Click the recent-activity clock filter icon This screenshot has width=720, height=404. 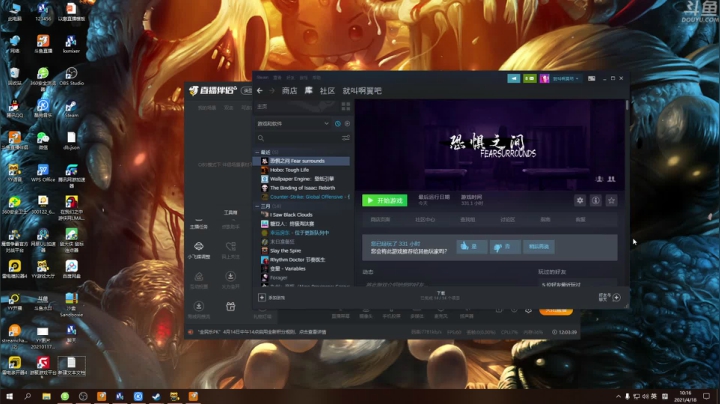338,123
